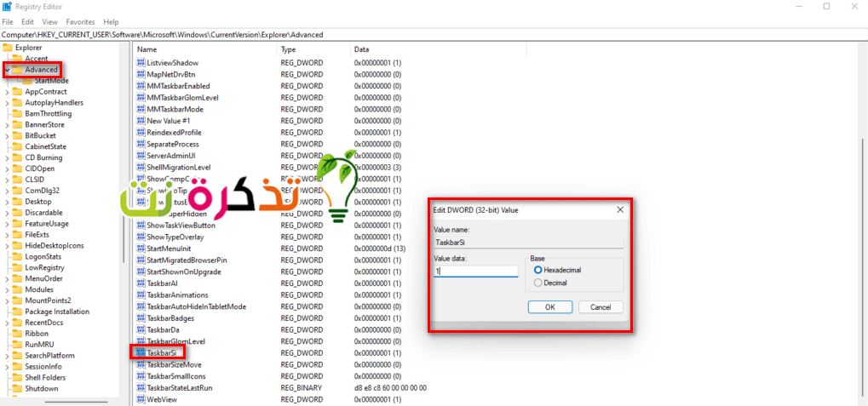Open the Favorites menu
Screen dimensions: 868x406
tap(80, 22)
